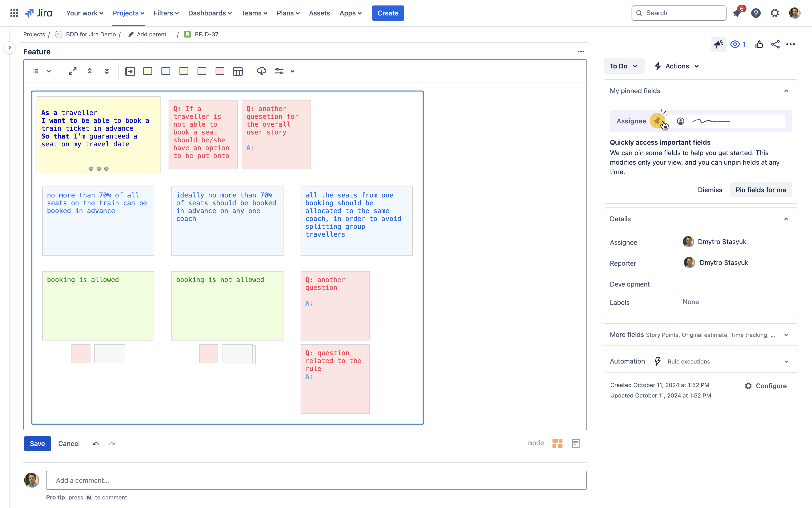Open the user profile avatar menu

click(794, 13)
